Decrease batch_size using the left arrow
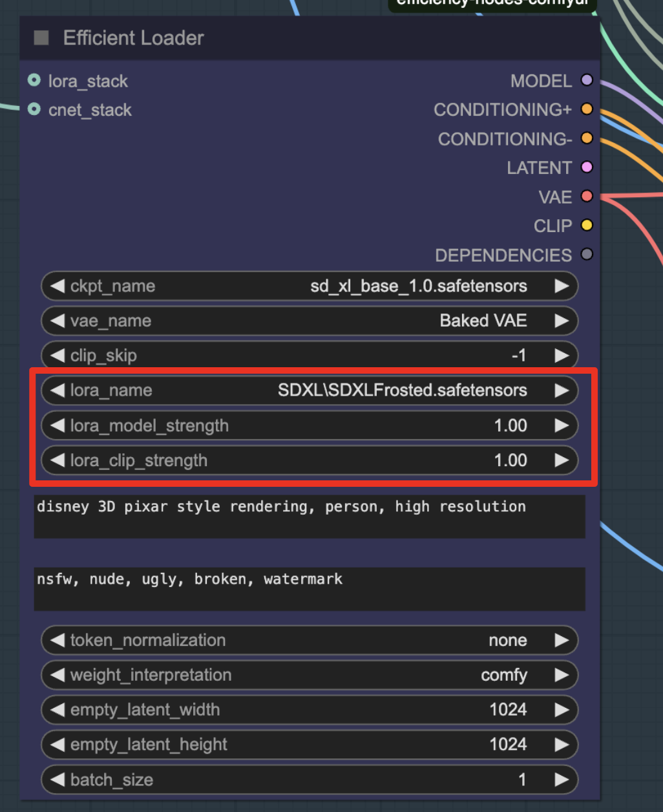Image resolution: width=663 pixels, height=812 pixels. click(57, 780)
